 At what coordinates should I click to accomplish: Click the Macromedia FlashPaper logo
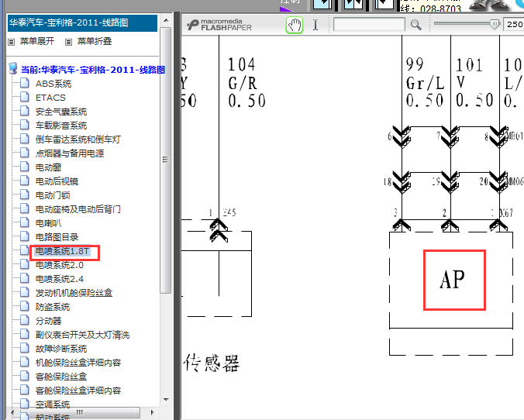point(219,25)
